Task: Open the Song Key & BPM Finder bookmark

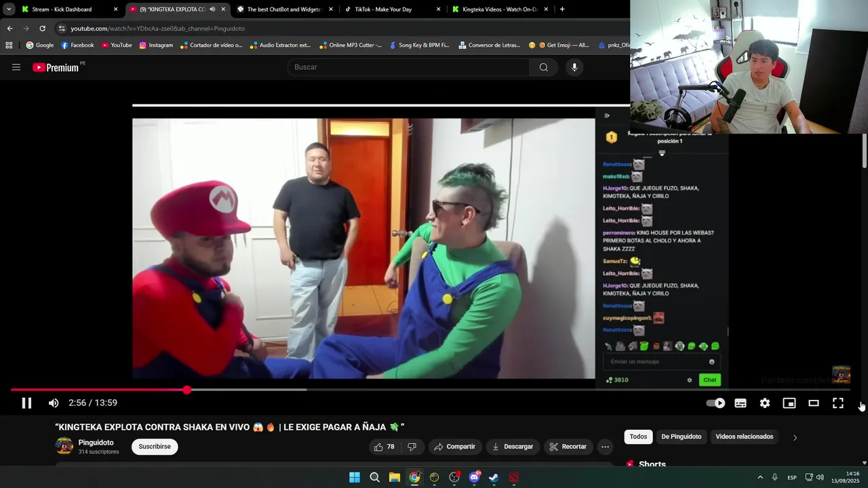Action: click(418, 45)
